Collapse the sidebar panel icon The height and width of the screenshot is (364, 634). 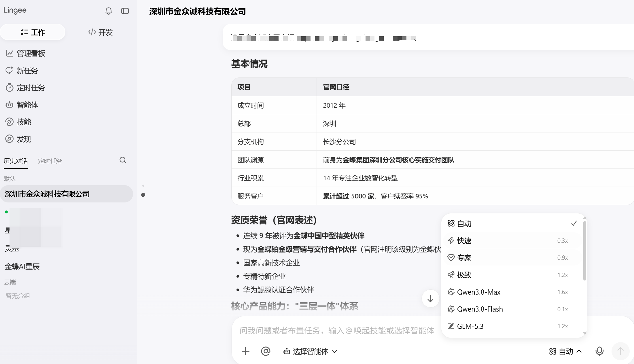point(125,11)
